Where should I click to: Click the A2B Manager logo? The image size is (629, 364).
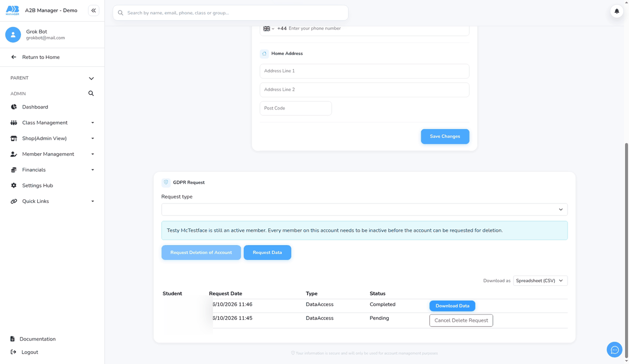12,10
